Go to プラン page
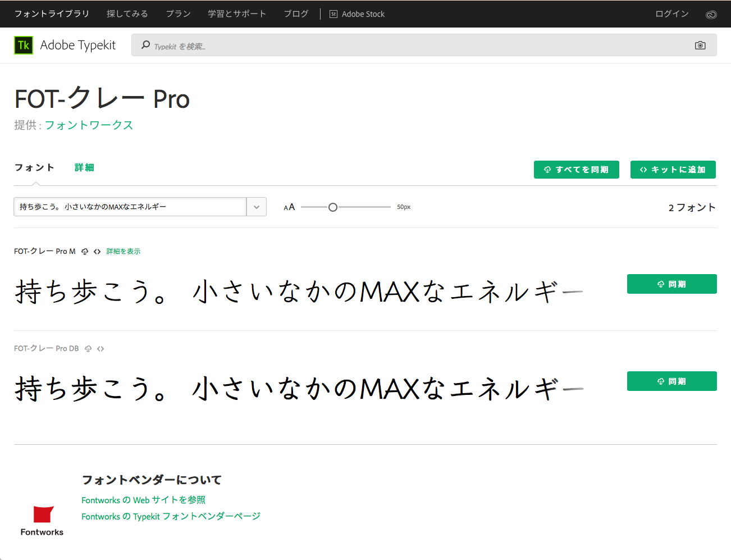The image size is (731, 560). (178, 13)
